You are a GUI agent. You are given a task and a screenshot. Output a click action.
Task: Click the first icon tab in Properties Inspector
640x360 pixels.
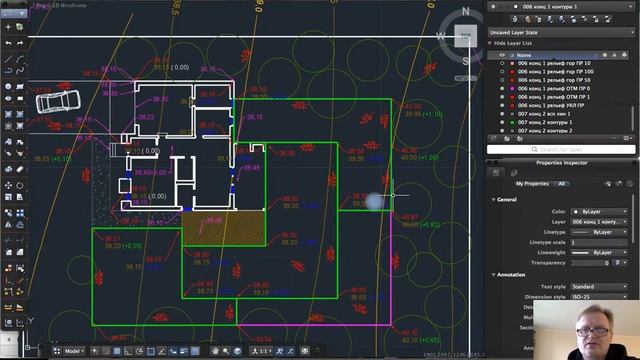tap(496, 173)
